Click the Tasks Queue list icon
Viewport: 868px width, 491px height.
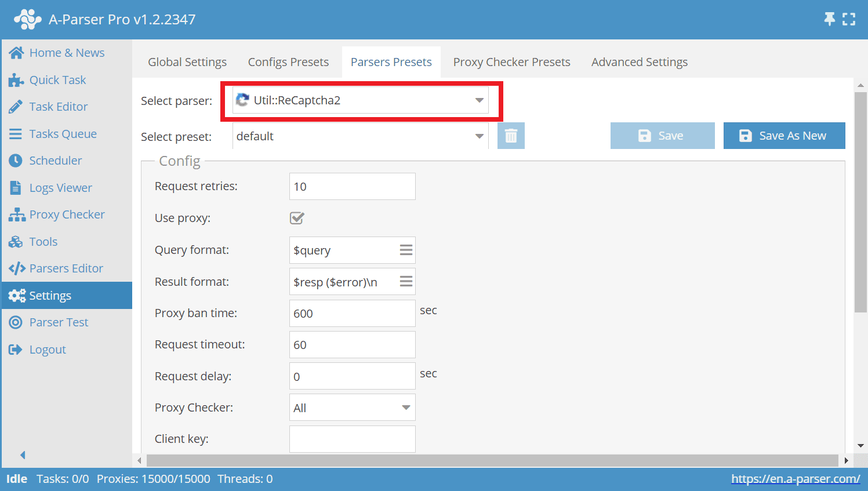[x=16, y=134]
